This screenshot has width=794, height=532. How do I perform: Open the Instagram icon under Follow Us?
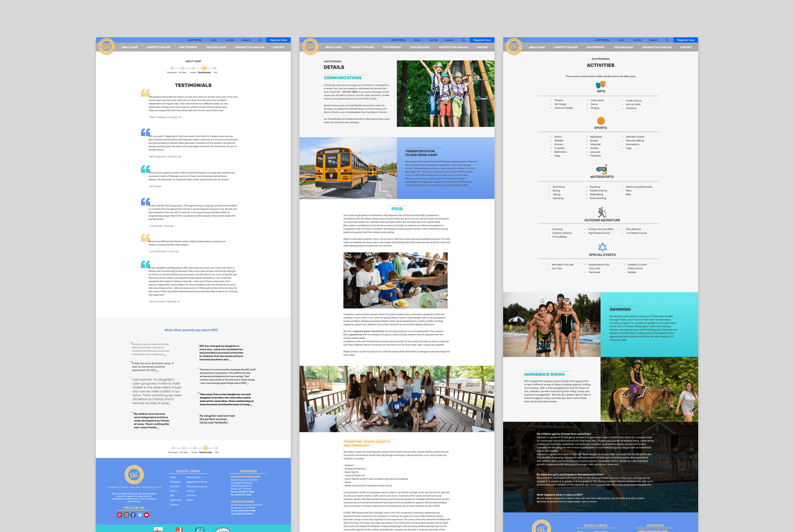click(x=126, y=515)
